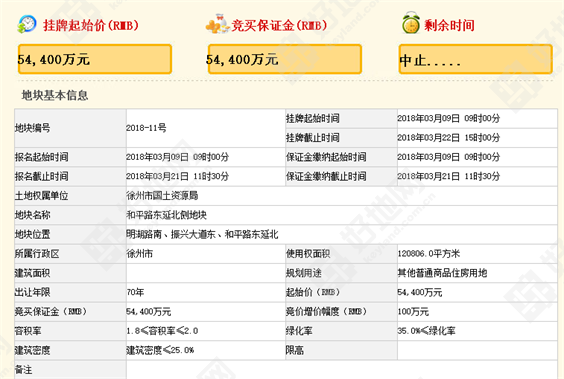This screenshot has height=379, width=564.
Task: Click the 报名截止时间 value 2018年03月21日 11时30分
Action: coord(177,177)
